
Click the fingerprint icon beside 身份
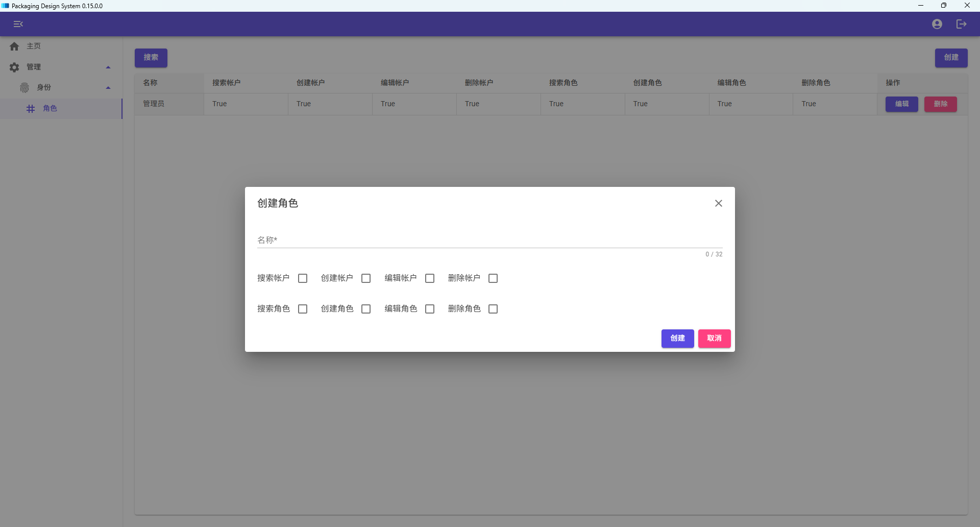[x=24, y=88]
